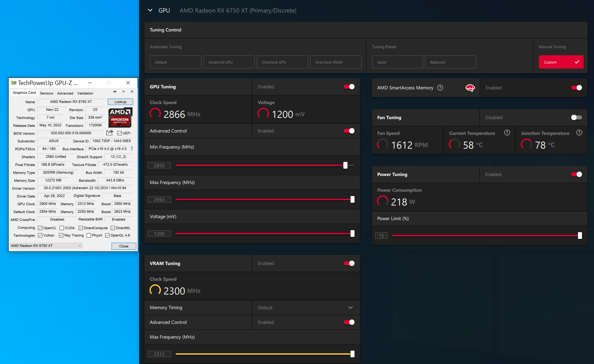The width and height of the screenshot is (594, 364).
Task: Toggle VRAM Advanced Control switch
Action: [x=349, y=322]
